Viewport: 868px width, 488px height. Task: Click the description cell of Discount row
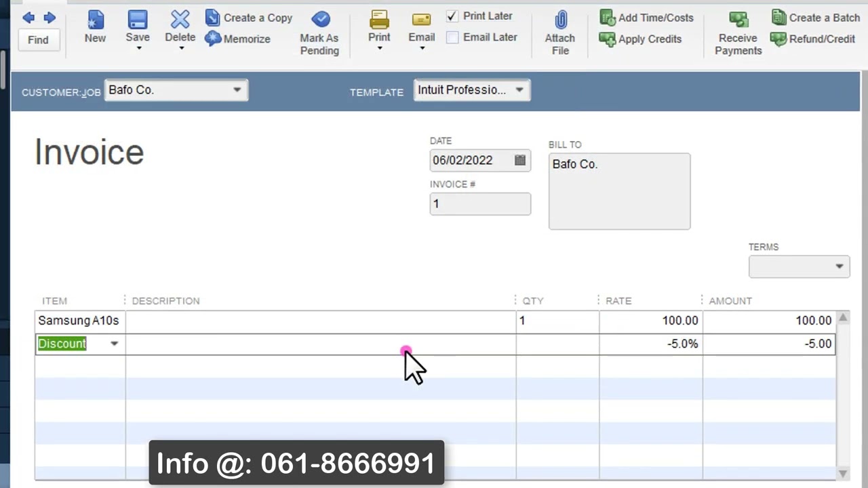[321, 344]
